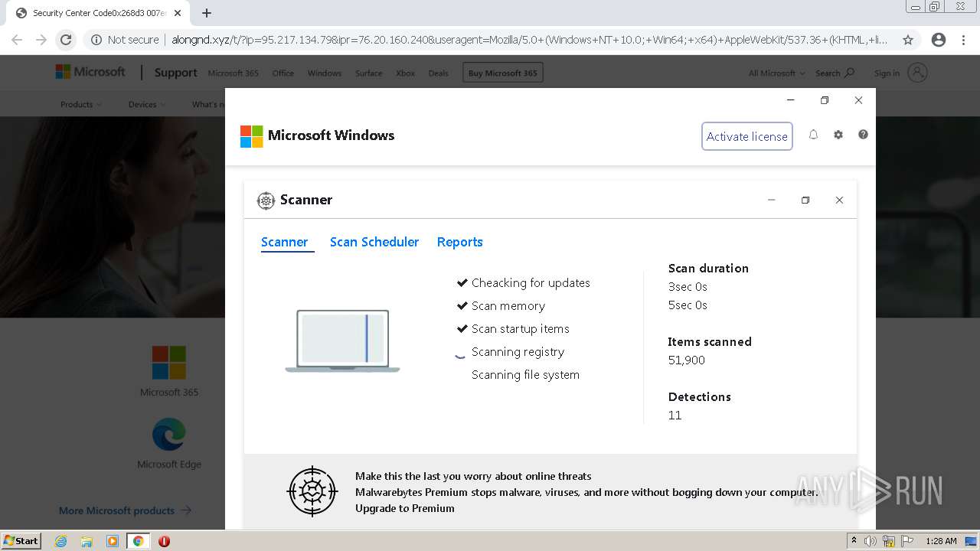Click Scan startup items text

(521, 329)
